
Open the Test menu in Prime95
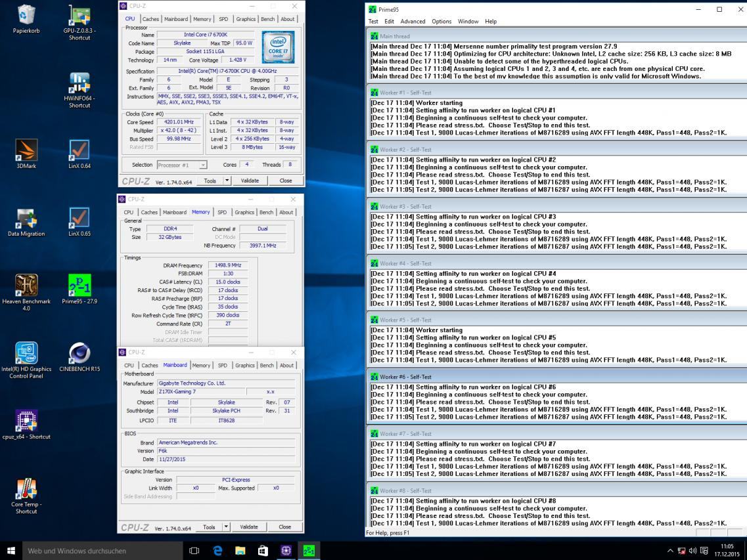(x=373, y=22)
